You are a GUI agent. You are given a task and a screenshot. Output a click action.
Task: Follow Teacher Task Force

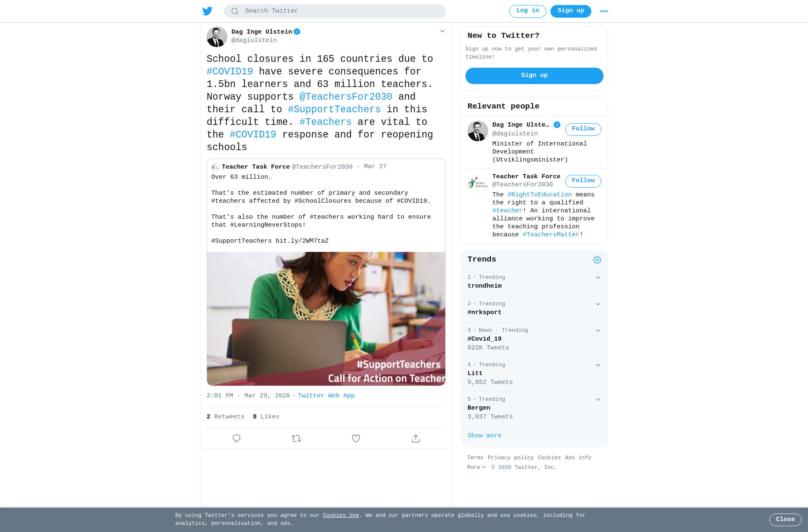pyautogui.click(x=583, y=181)
